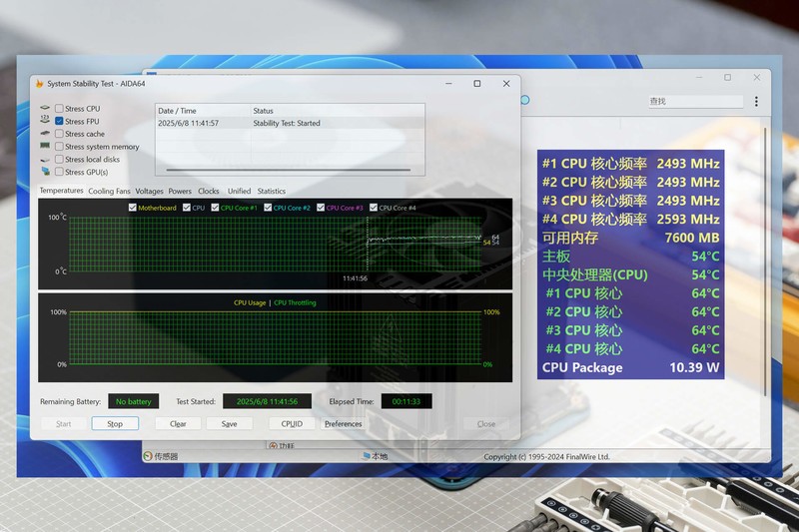
Task: Click the 查找 search input field
Action: [694, 101]
